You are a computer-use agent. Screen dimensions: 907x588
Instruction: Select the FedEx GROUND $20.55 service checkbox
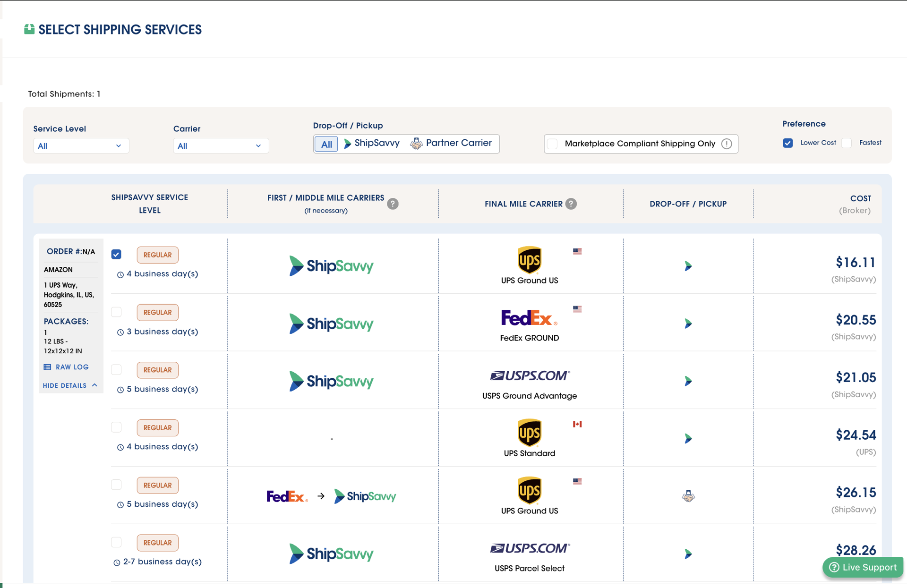(116, 312)
